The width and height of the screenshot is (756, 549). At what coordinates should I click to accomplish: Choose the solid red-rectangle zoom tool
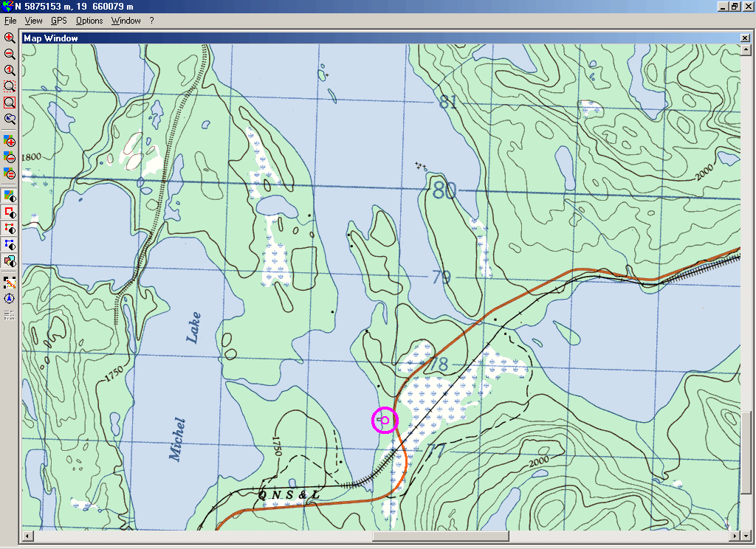tap(10, 103)
